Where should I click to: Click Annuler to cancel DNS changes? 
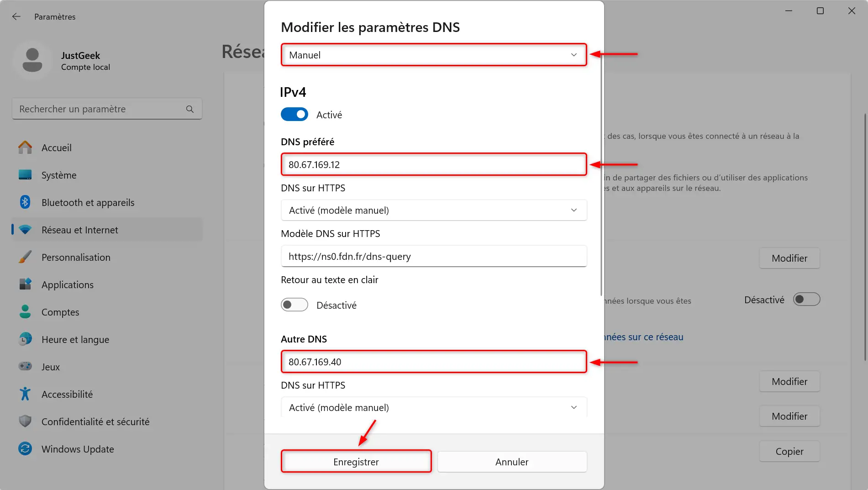coord(512,461)
